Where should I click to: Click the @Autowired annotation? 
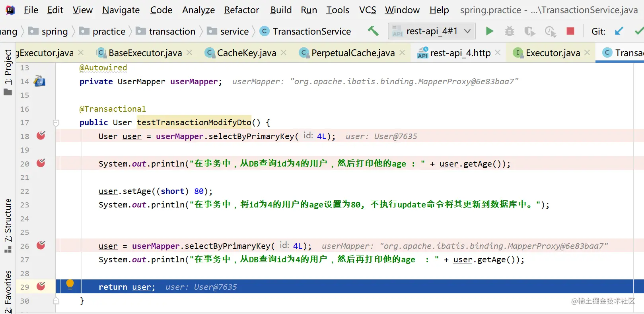(x=103, y=68)
